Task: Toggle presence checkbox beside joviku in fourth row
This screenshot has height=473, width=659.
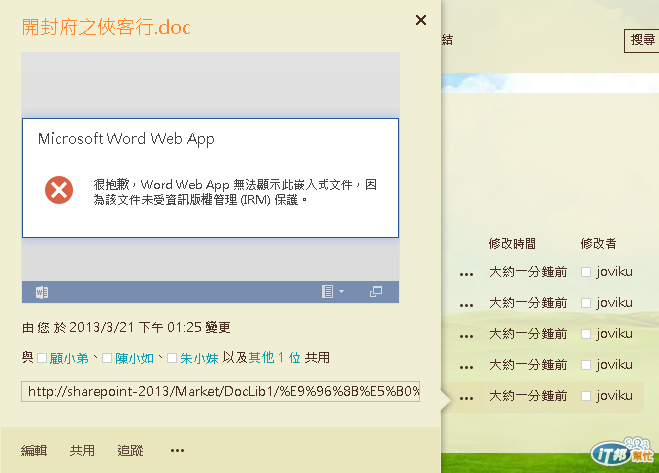Action: point(586,365)
